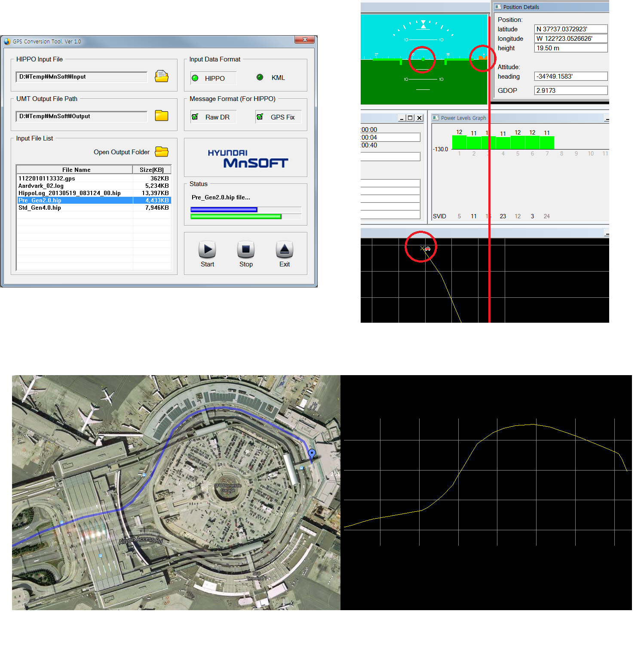Open Output Folder via folder icon
Screen dimensions: 644x654
point(162,152)
